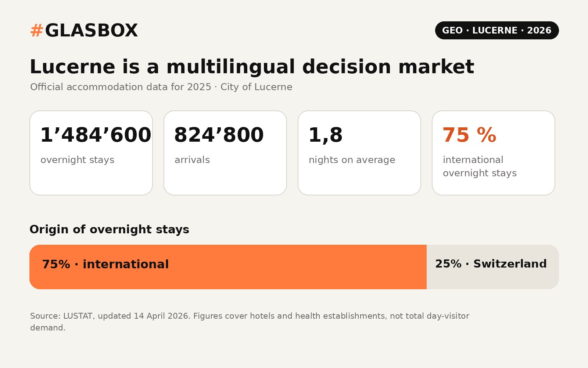This screenshot has height=368, width=588.
Task: Click the subtitle Official accommodation data for 2025
Action: (161, 87)
